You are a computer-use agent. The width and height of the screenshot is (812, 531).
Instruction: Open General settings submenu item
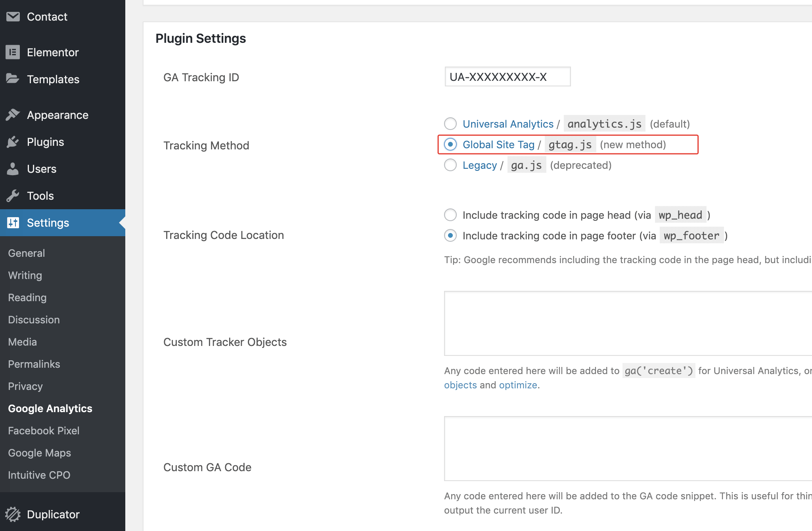27,253
